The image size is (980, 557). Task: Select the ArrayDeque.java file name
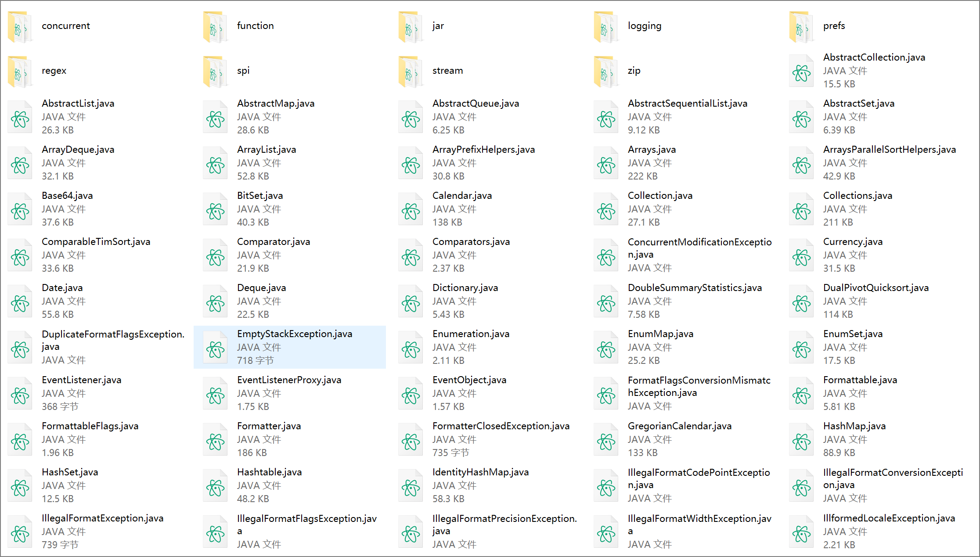[78, 150]
